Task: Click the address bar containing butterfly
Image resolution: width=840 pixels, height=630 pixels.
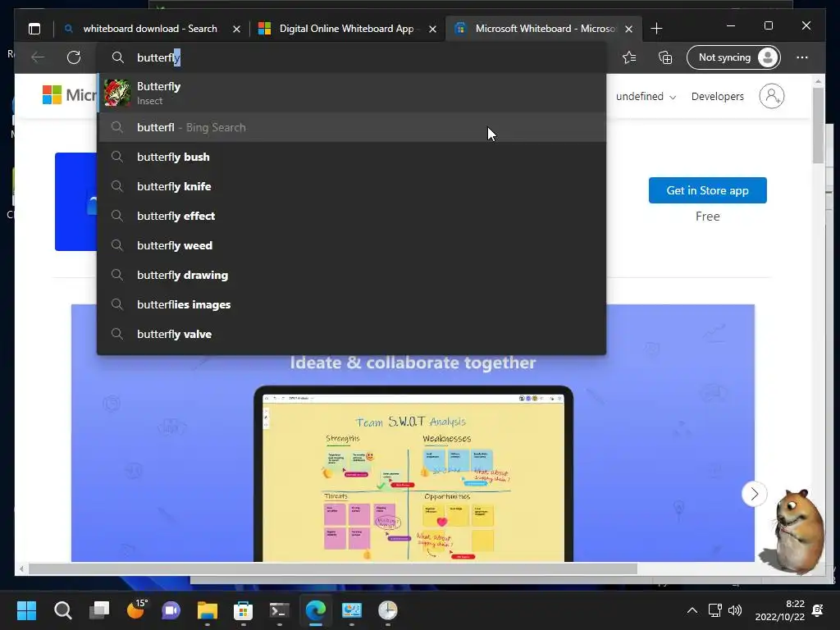Action: 351,57
